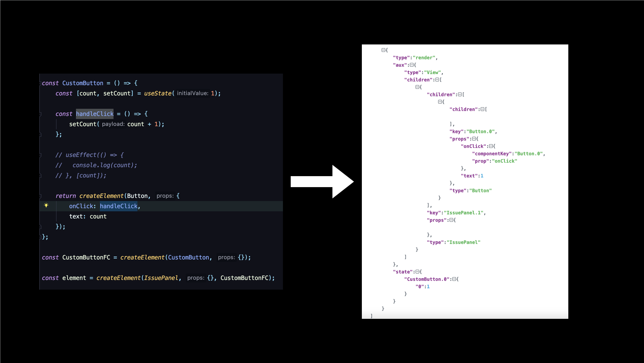Collapse the second nested "children" array
Image resolution: width=644 pixels, height=363 pixels.
[x=460, y=94]
